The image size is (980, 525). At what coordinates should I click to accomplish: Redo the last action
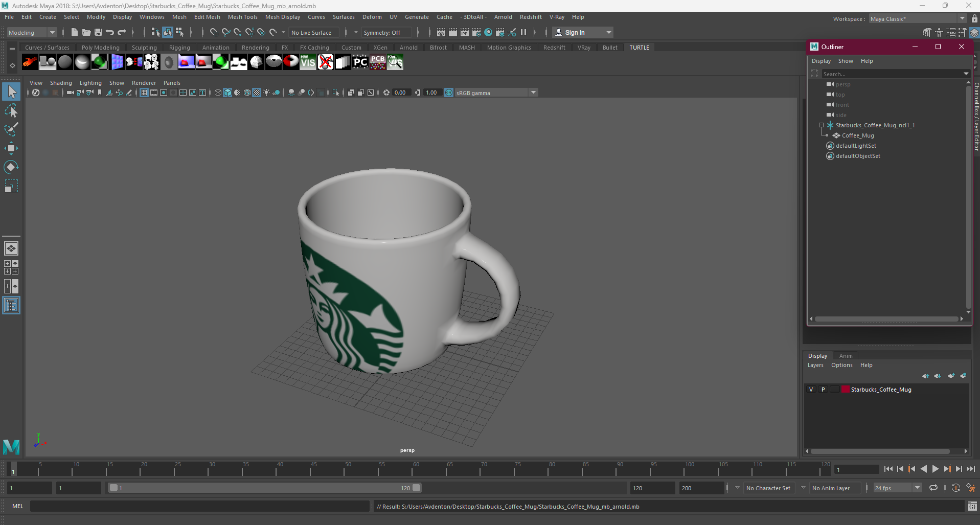[x=122, y=32]
